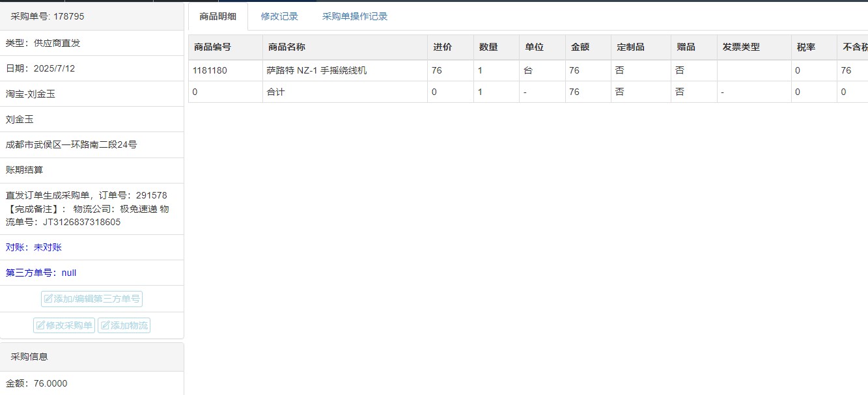Click the 数量 column header

pyautogui.click(x=496, y=47)
